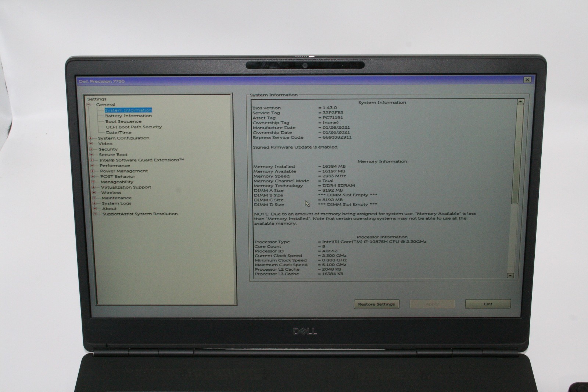Select the Manageability label
588x392 pixels.
point(117,182)
